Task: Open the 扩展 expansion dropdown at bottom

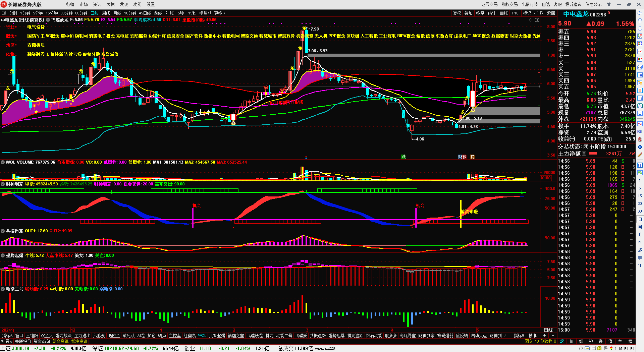Action: click(7, 341)
